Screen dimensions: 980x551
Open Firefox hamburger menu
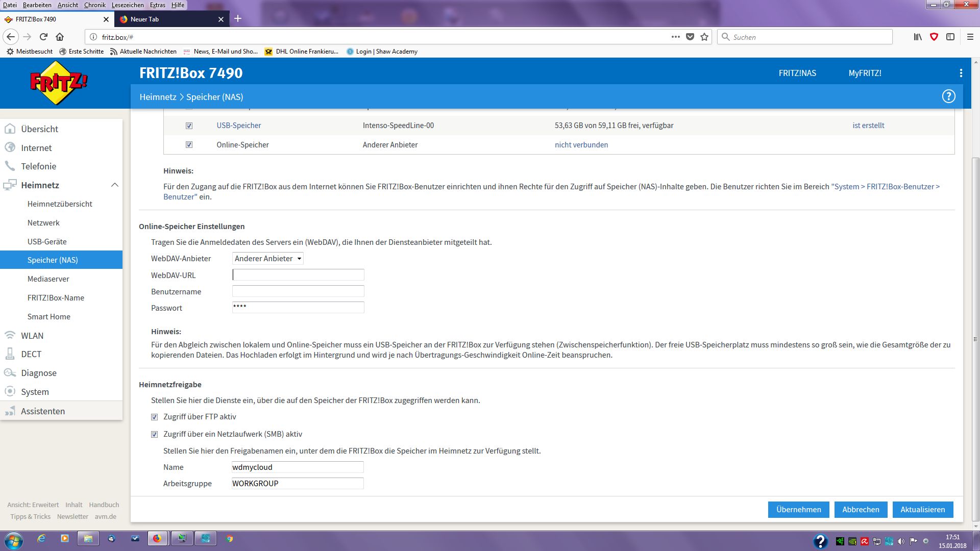pyautogui.click(x=970, y=37)
